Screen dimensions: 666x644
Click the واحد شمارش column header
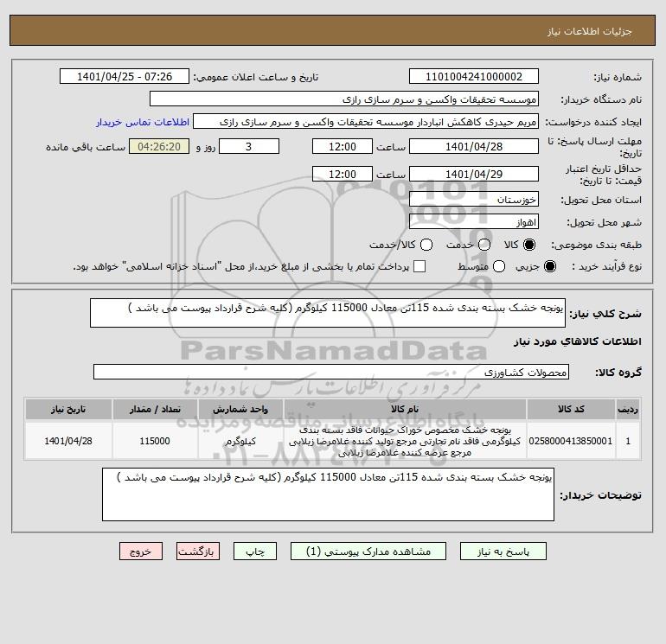(240, 409)
